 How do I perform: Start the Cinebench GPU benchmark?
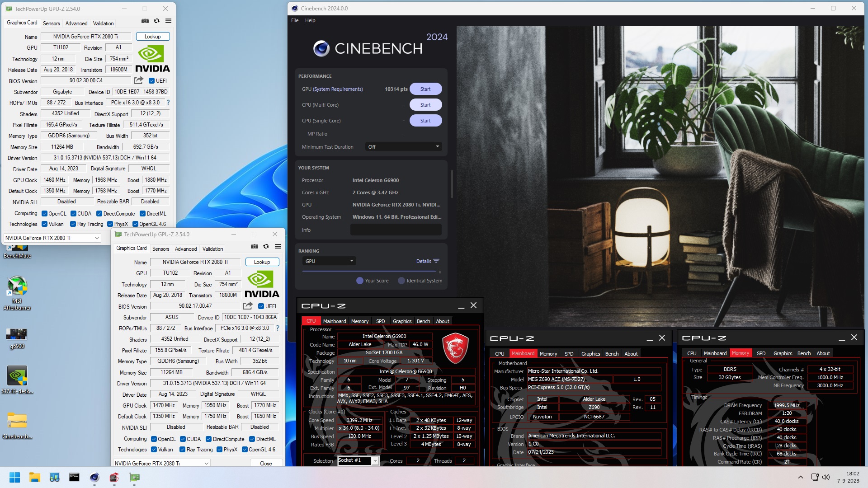coord(425,89)
